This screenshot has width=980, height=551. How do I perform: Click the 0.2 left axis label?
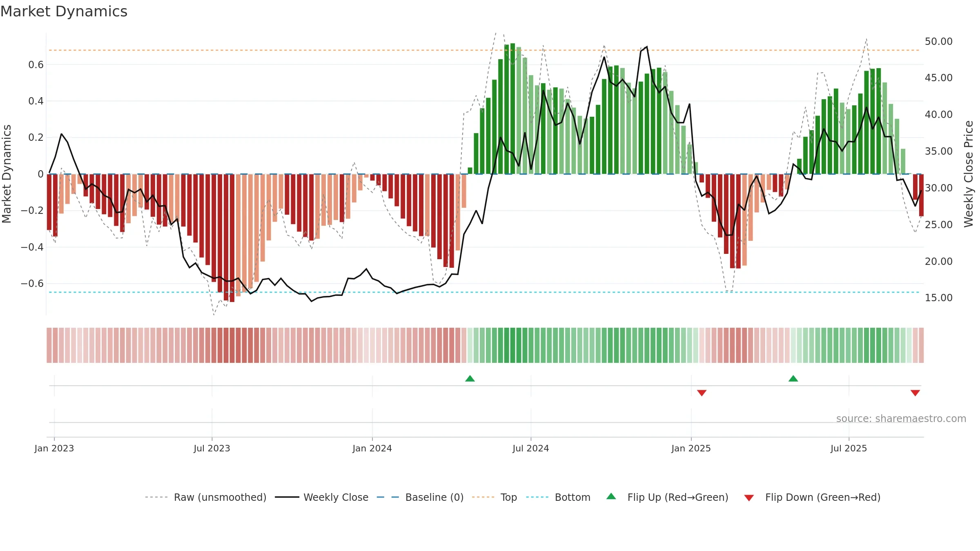(36, 138)
